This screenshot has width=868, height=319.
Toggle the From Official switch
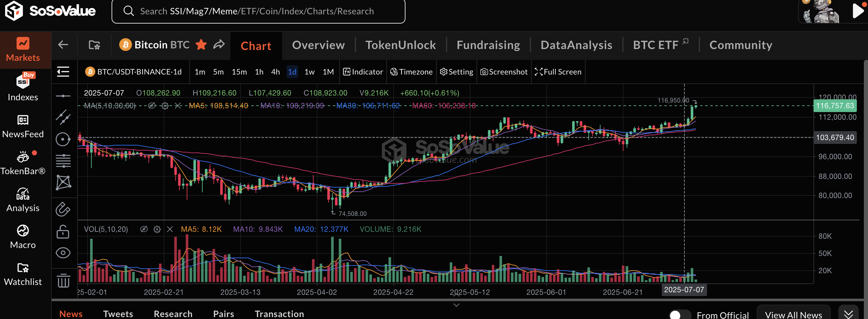click(680, 315)
